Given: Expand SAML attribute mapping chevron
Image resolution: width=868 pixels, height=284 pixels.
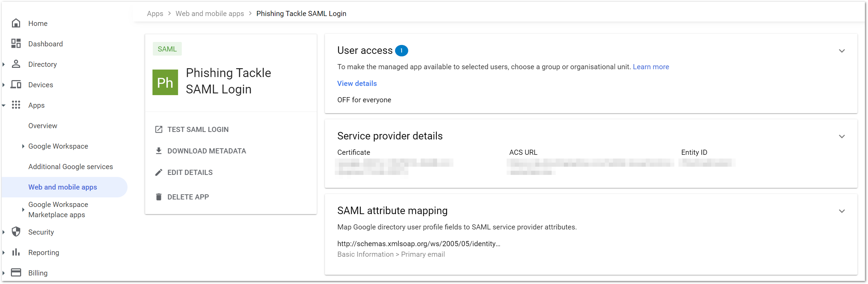Looking at the screenshot, I should (x=842, y=211).
